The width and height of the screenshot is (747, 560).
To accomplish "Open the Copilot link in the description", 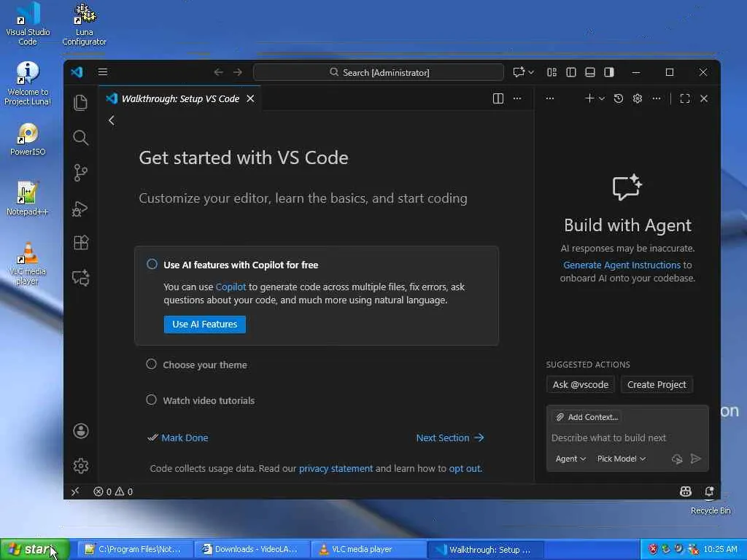I will (x=231, y=287).
